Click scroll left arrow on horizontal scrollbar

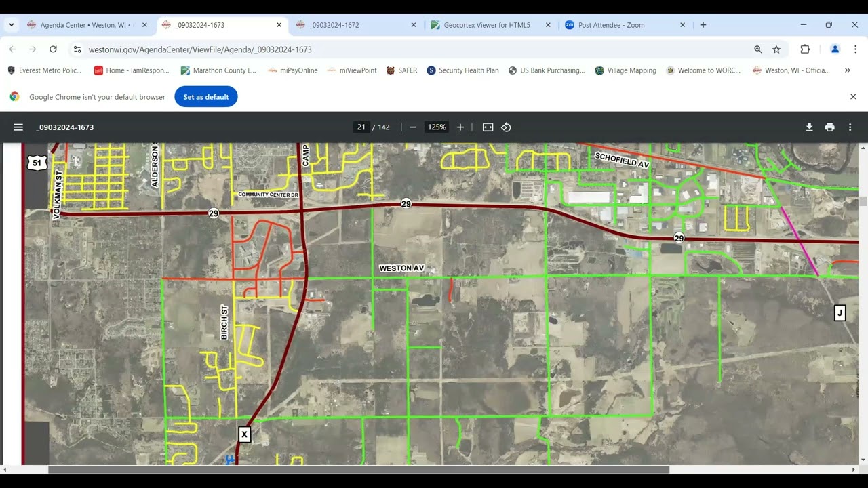(5, 470)
